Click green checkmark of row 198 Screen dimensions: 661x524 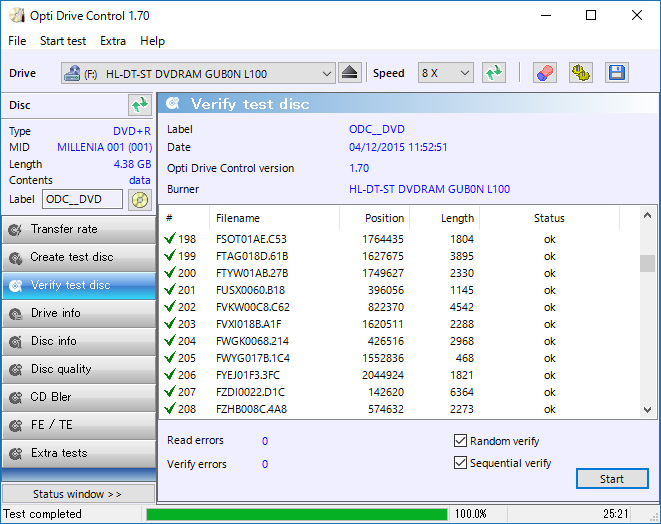pos(170,238)
